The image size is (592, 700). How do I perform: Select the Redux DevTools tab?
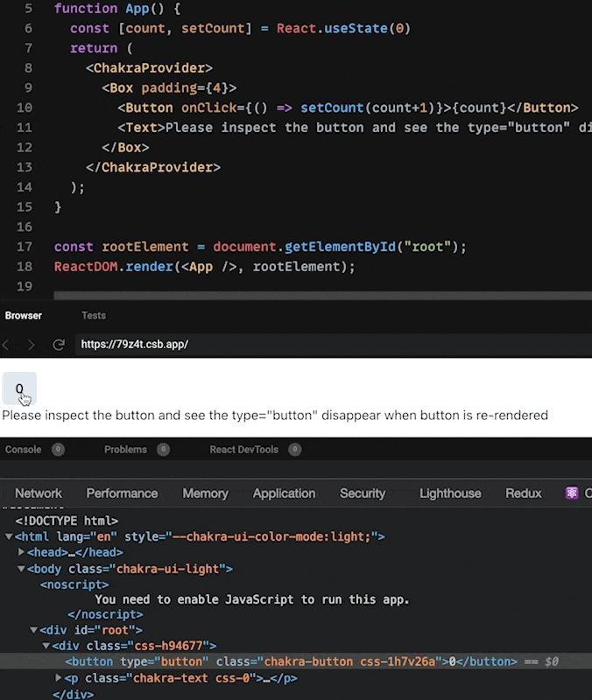pyautogui.click(x=523, y=493)
